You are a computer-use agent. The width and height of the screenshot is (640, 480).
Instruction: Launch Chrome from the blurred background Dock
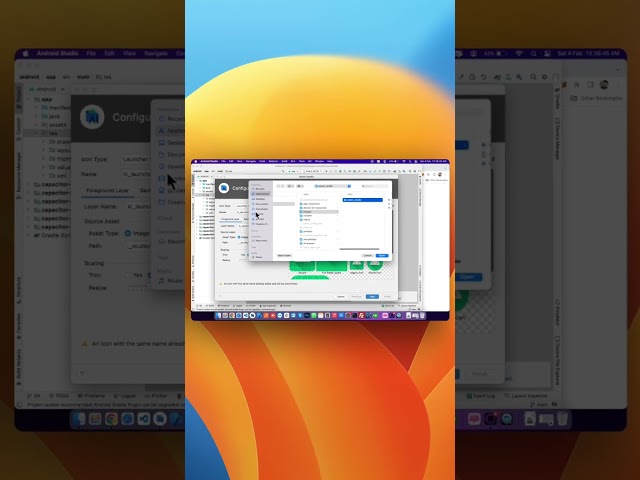(x=111, y=419)
